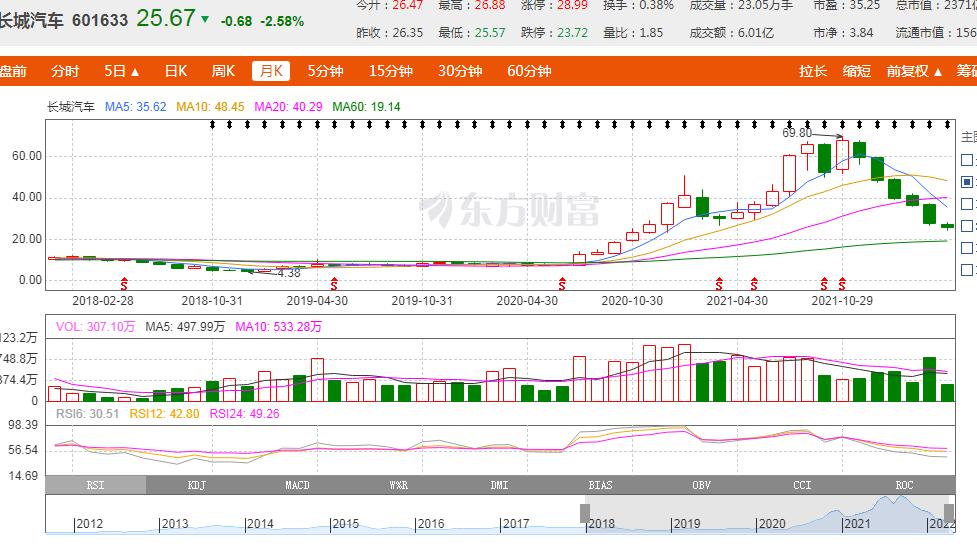Click the S marker nearest the 2018-02-28 label
Viewport: 977px width, 547px height.
tap(124, 285)
